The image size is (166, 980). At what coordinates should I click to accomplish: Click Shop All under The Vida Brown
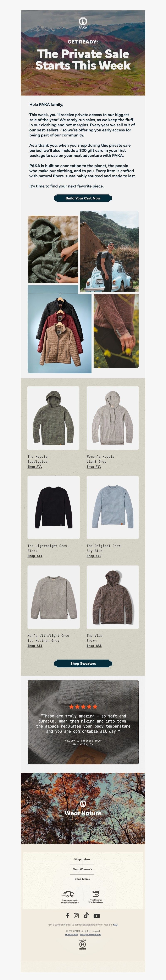[94, 646]
